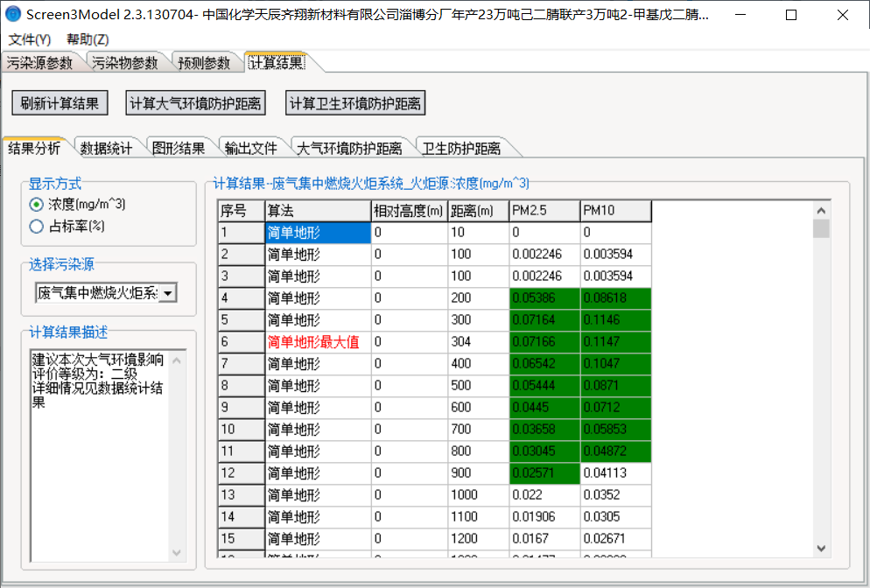Click the distance cell 500
This screenshot has height=588, width=870.
[478, 386]
